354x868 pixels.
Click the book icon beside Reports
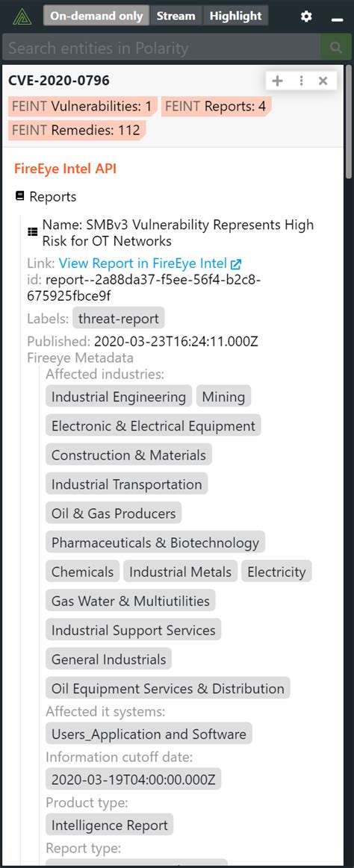click(x=20, y=196)
